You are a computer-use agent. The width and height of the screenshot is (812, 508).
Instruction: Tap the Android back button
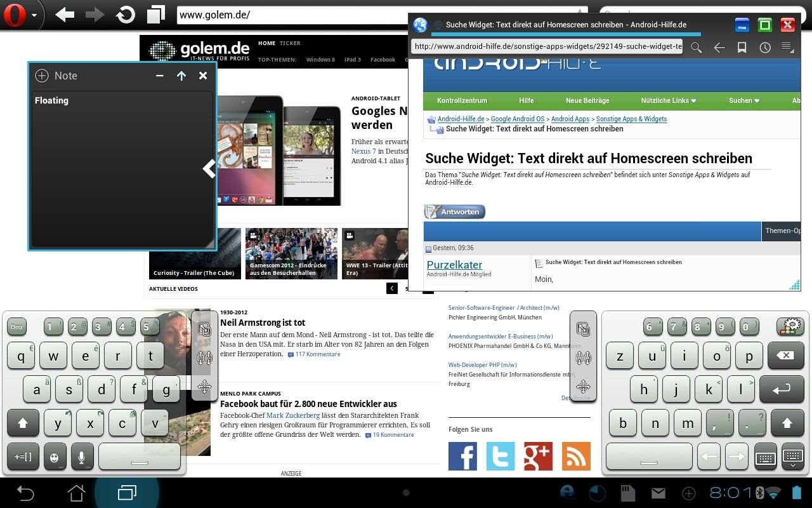click(x=25, y=493)
